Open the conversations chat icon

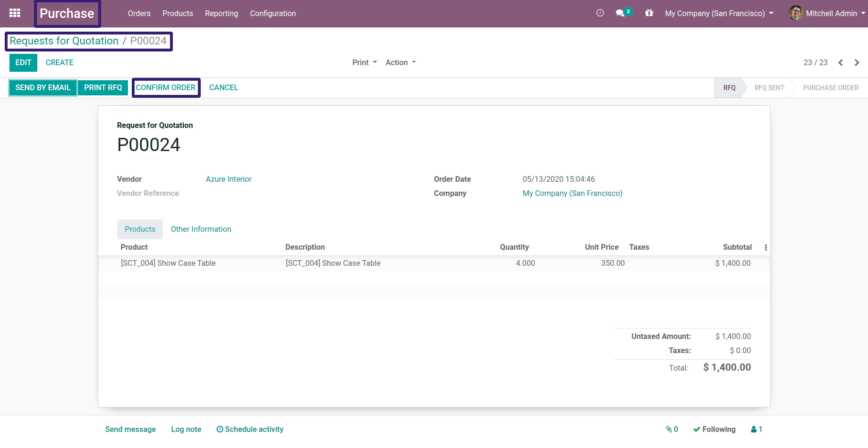click(620, 13)
